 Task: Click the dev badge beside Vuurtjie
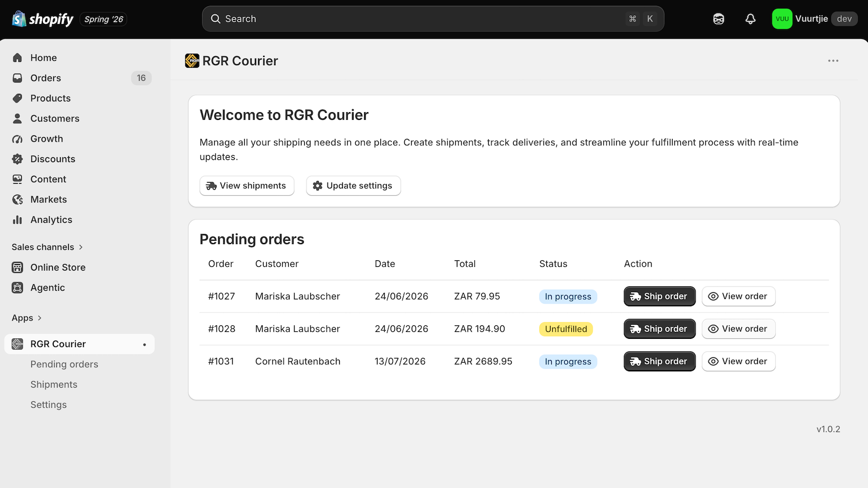(x=844, y=19)
